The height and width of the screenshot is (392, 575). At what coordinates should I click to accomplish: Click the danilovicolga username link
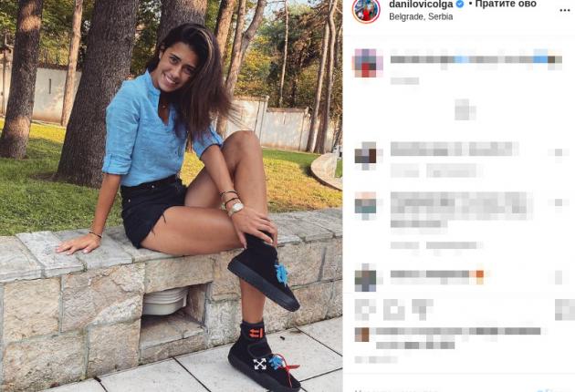click(421, 5)
